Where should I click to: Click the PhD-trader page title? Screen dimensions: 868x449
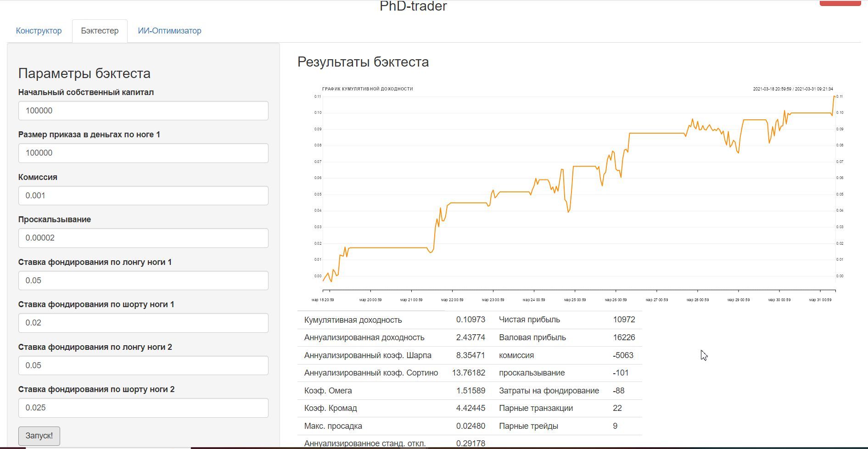coord(413,6)
